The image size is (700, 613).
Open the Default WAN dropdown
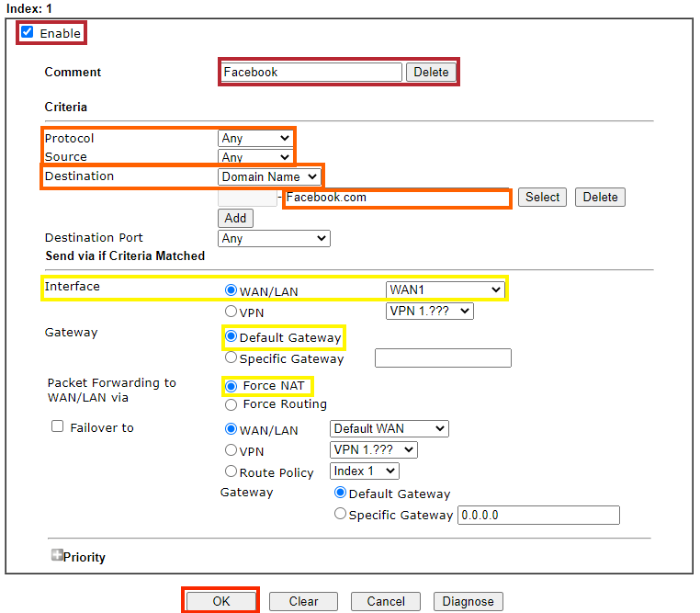(390, 428)
